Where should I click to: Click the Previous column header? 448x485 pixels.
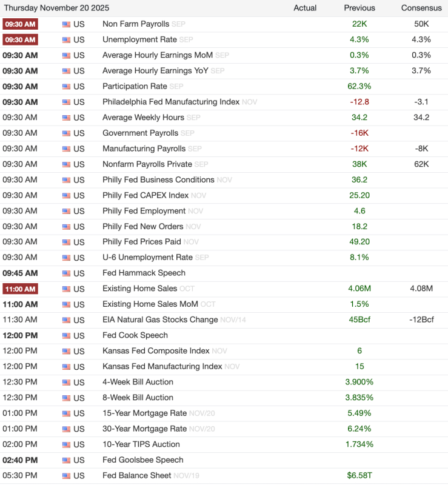pyautogui.click(x=359, y=8)
